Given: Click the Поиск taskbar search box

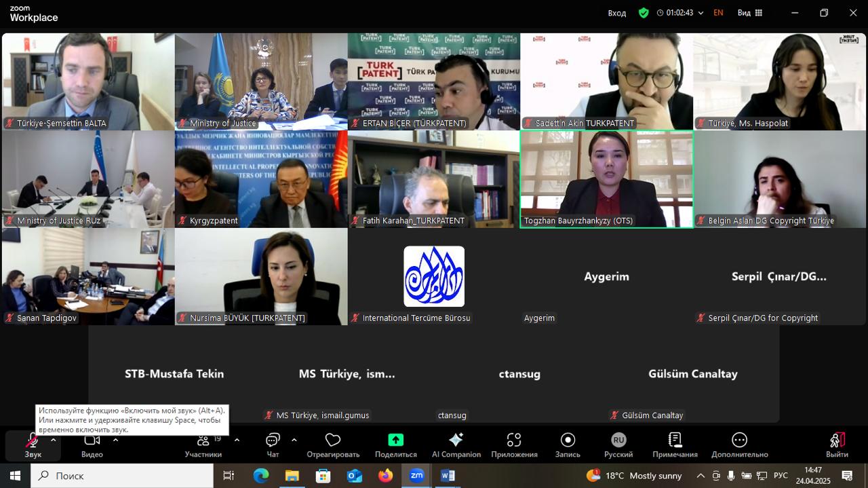Looking at the screenshot, I should 122,476.
